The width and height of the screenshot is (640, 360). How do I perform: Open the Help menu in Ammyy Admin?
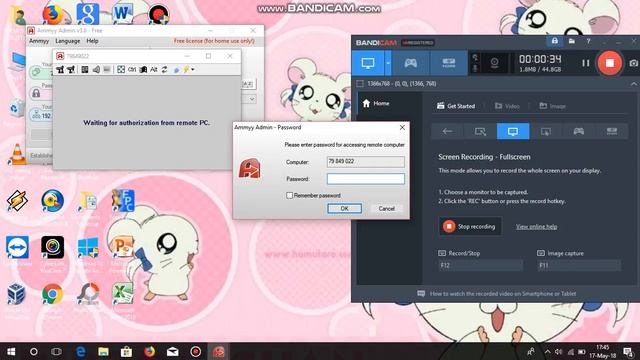click(x=92, y=41)
